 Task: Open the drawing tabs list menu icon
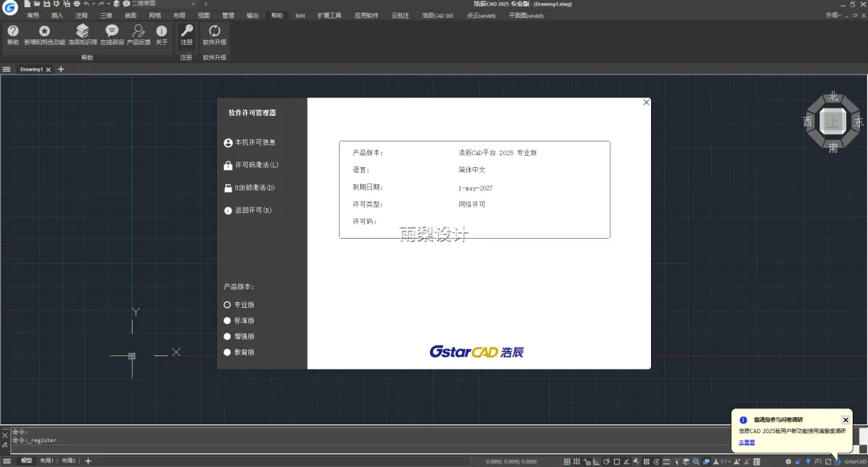tap(6, 69)
